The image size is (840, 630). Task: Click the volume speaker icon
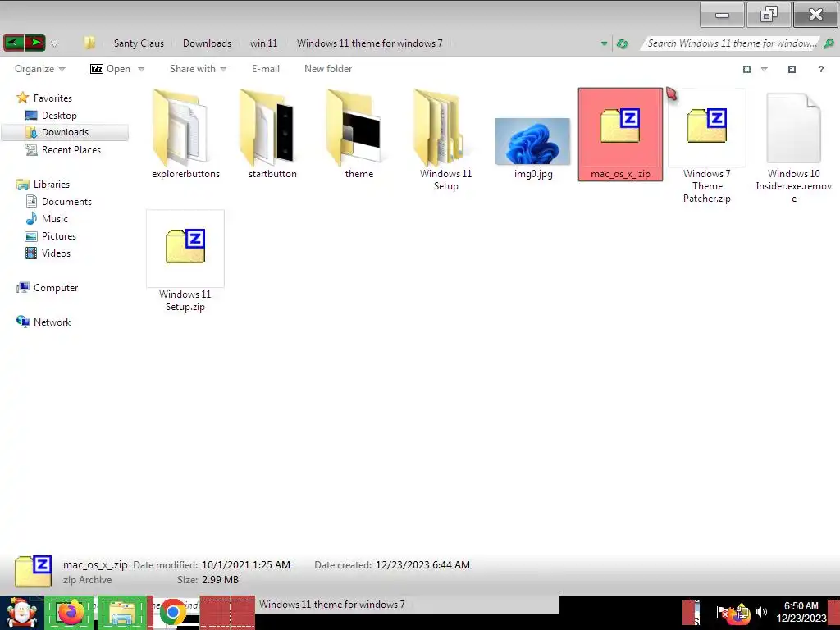tap(761, 612)
